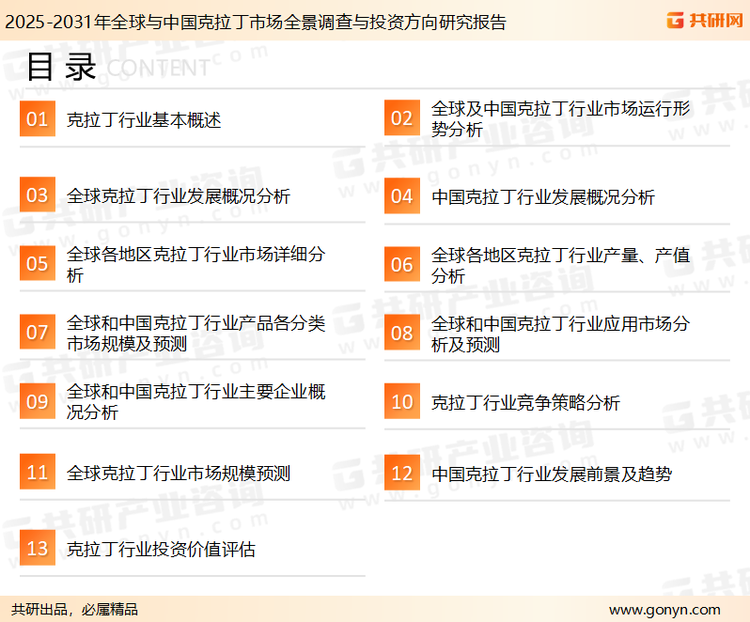Select chapter title 全球各地区克拉丁行业产量、产值分析
Screen dimensions: 750x622
pyautogui.click(x=561, y=265)
